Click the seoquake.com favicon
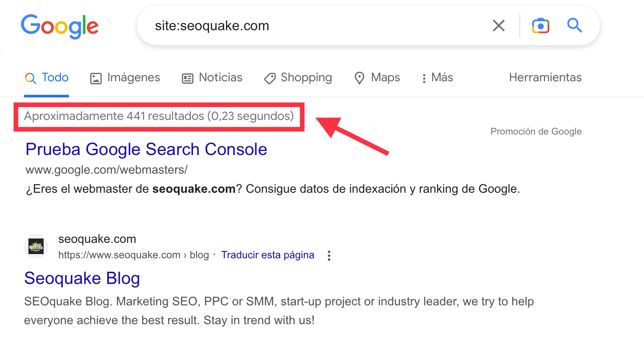The height and width of the screenshot is (338, 644). pos(36,246)
